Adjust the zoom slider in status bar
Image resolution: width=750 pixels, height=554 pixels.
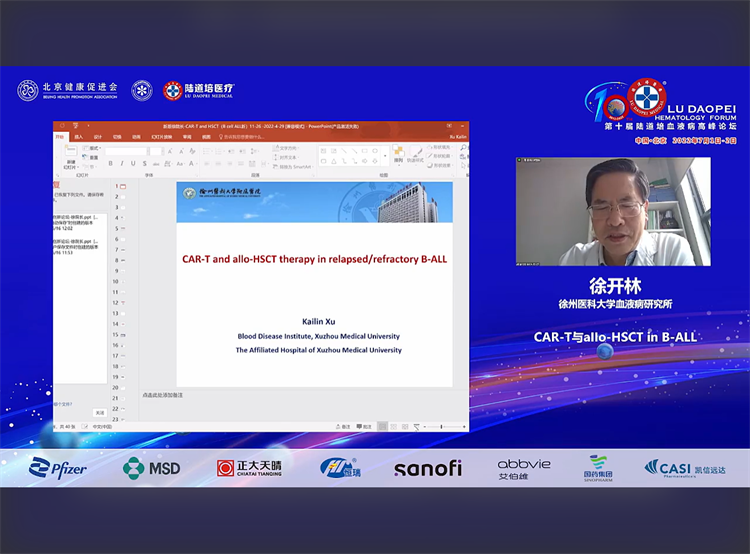(442, 427)
